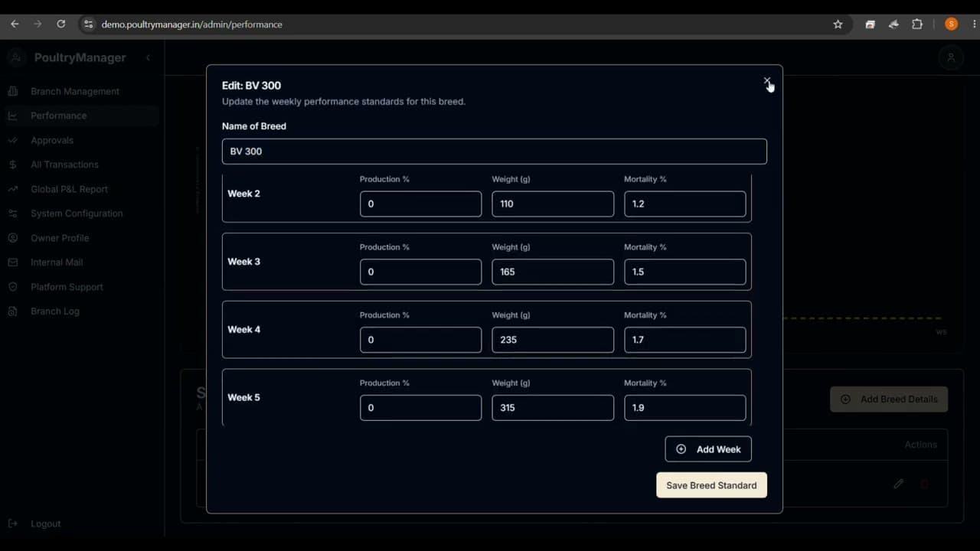Click the System Configuration sliders icon
Image resolution: width=980 pixels, height=551 pixels.
[13, 214]
